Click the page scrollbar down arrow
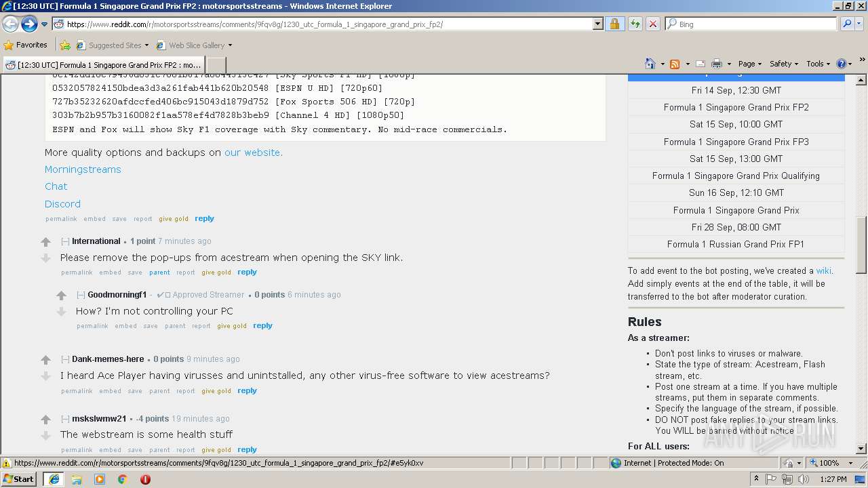The width and height of the screenshot is (868, 488). (861, 449)
